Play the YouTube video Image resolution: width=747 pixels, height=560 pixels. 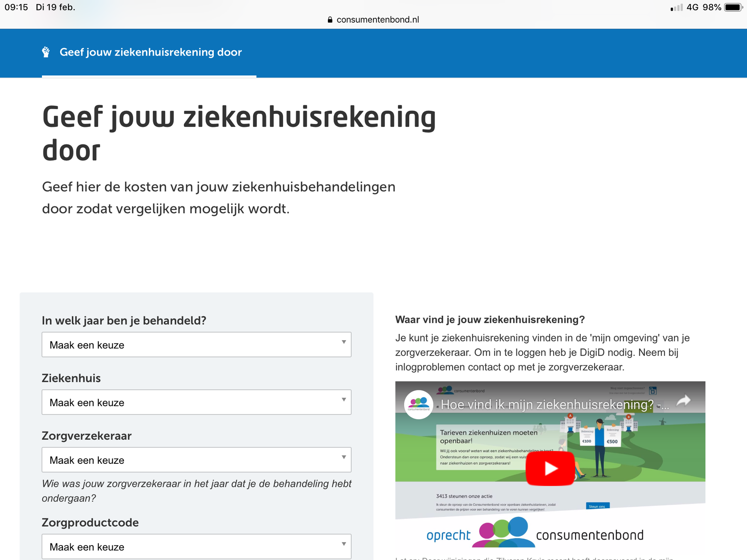[x=550, y=468]
